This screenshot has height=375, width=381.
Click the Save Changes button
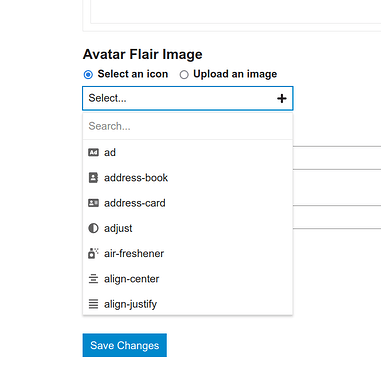[125, 345]
